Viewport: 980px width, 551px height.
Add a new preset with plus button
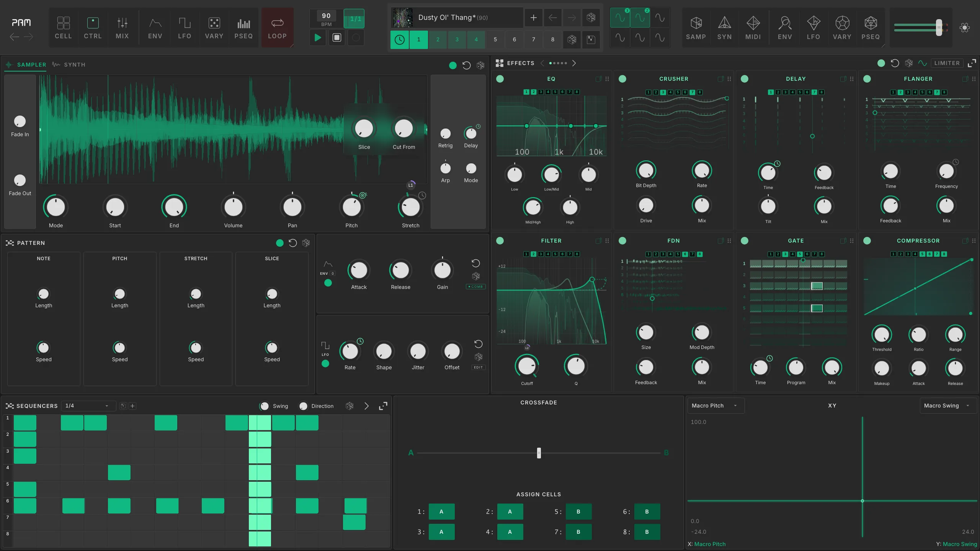tap(534, 18)
